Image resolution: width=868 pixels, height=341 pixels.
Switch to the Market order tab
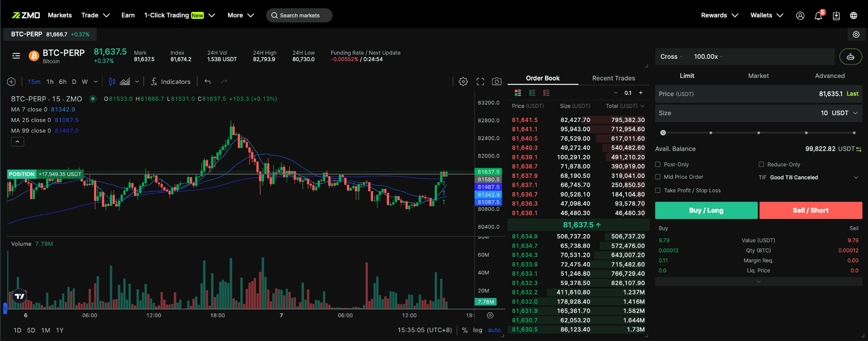point(759,76)
